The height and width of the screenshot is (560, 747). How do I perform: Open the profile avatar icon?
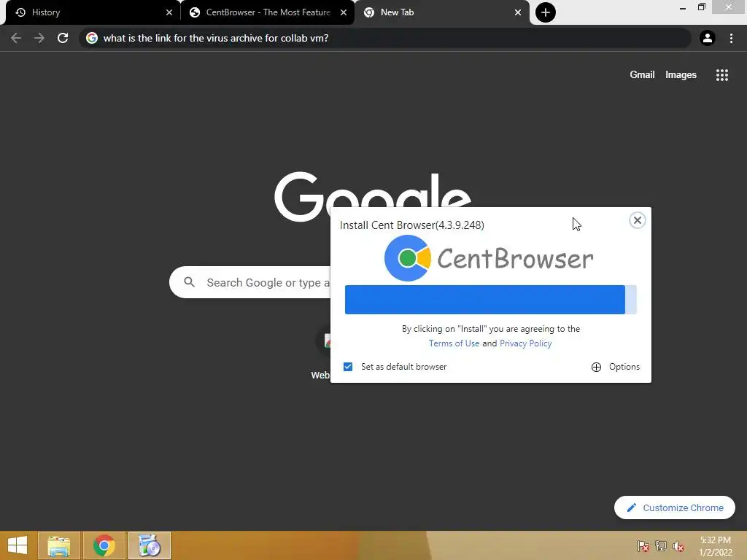(x=707, y=38)
